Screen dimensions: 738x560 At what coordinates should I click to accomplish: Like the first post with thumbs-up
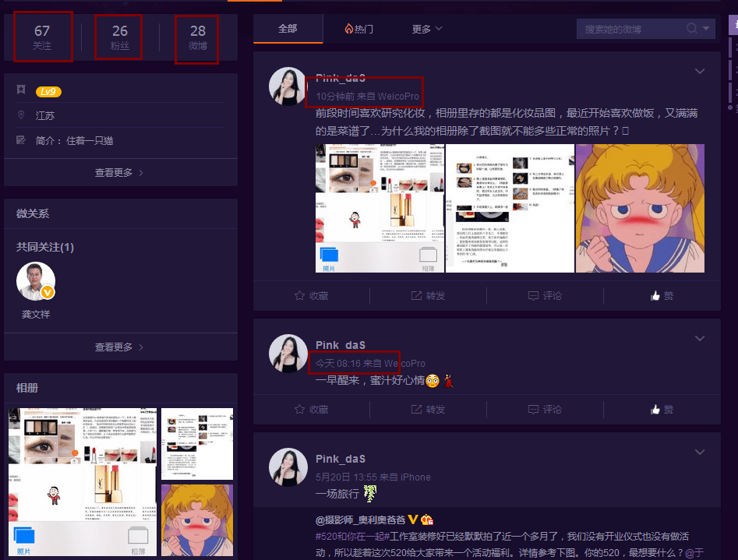coord(655,296)
